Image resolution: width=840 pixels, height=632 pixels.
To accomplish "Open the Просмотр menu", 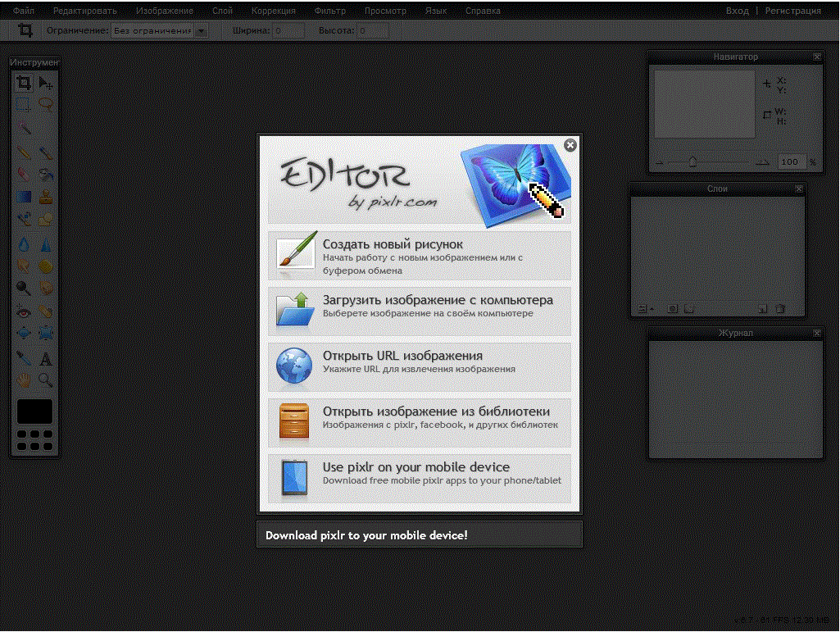I will pos(385,10).
